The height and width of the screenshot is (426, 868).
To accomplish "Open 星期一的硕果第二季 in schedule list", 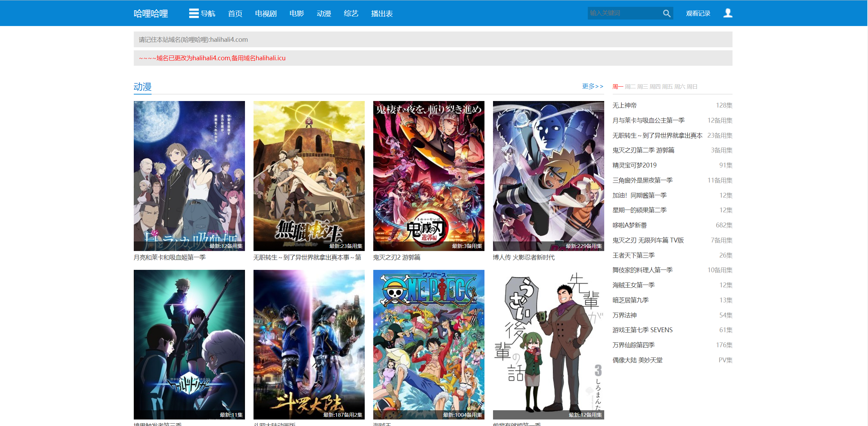I will [640, 210].
